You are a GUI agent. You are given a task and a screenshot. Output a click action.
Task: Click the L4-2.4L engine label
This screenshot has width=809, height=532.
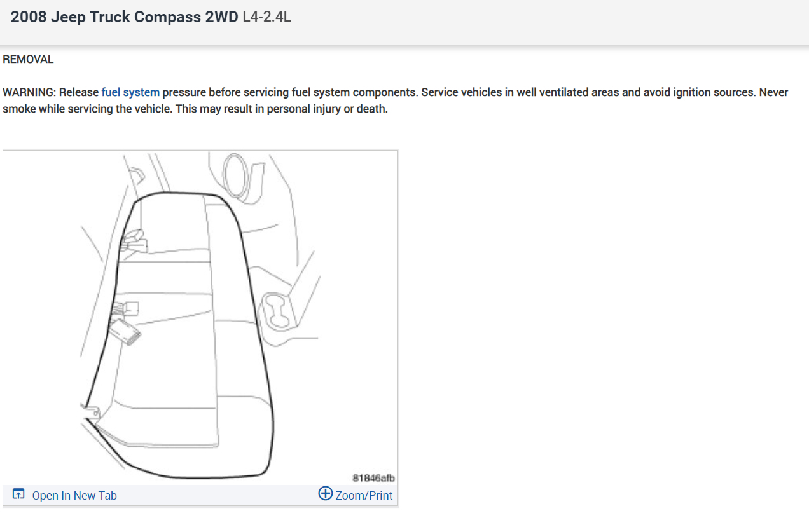tap(266, 17)
